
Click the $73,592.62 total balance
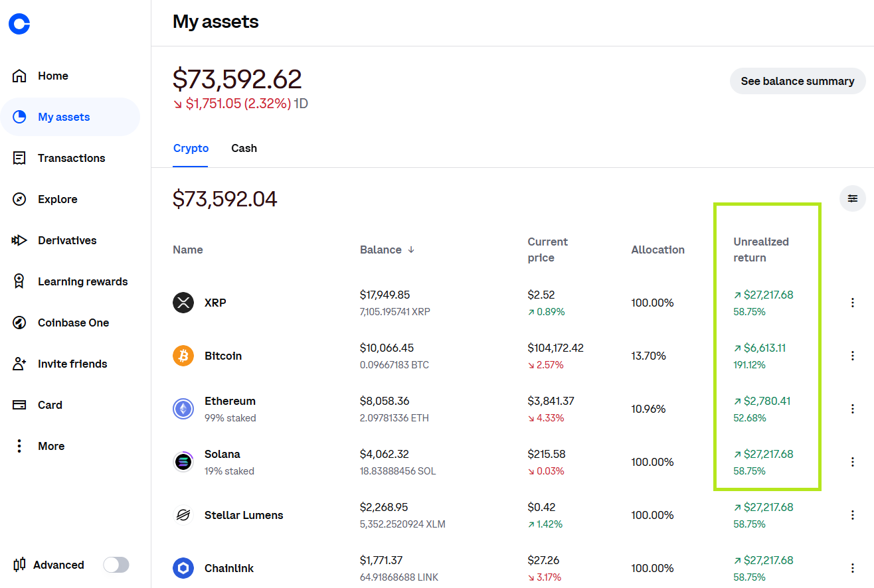[237, 79]
